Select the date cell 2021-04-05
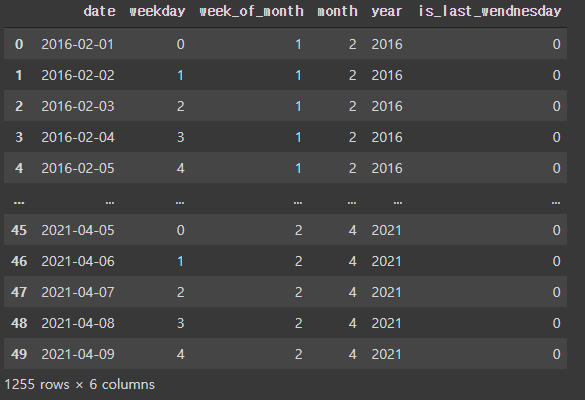This screenshot has height=400, width=585. click(x=78, y=230)
